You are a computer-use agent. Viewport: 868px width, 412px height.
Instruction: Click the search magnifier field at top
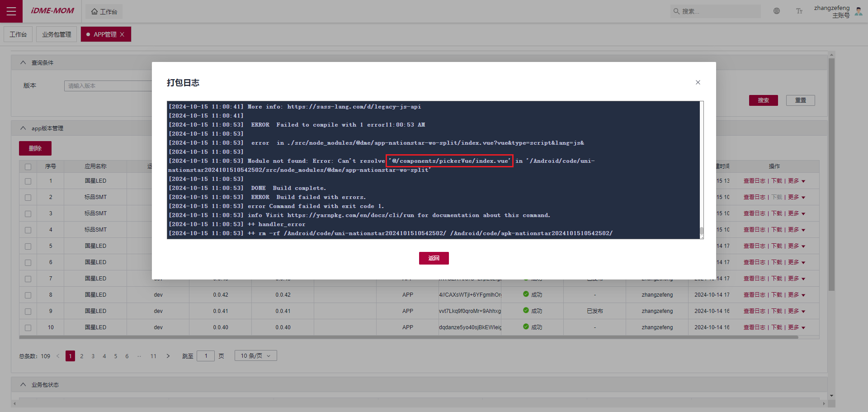pyautogui.click(x=715, y=11)
